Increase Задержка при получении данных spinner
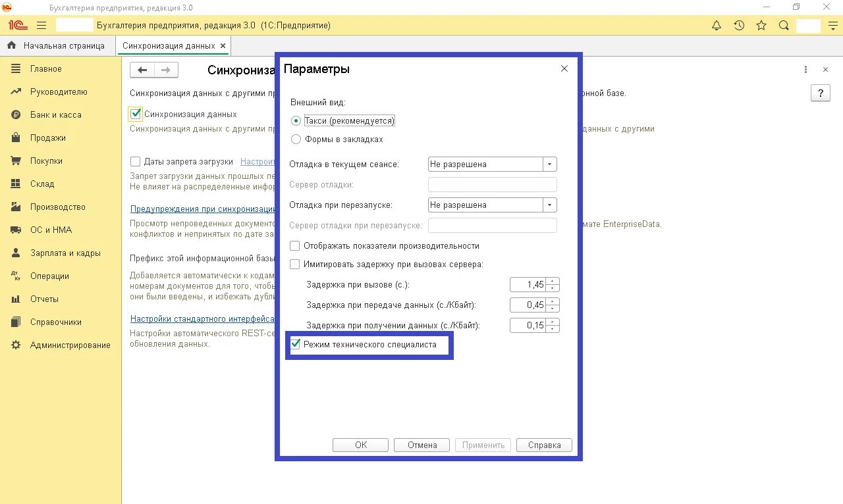Image resolution: width=843 pixels, height=504 pixels. coord(553,322)
